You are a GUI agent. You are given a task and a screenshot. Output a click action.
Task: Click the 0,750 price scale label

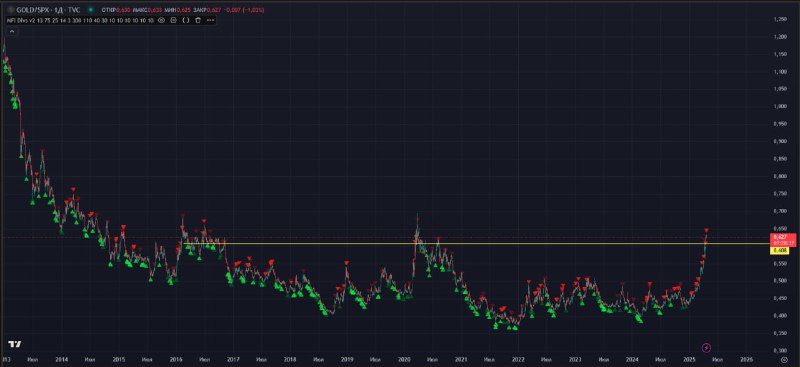click(779, 193)
